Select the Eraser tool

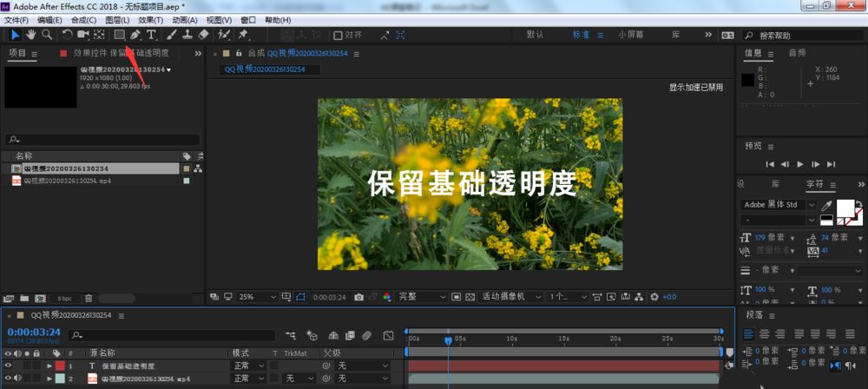(203, 35)
